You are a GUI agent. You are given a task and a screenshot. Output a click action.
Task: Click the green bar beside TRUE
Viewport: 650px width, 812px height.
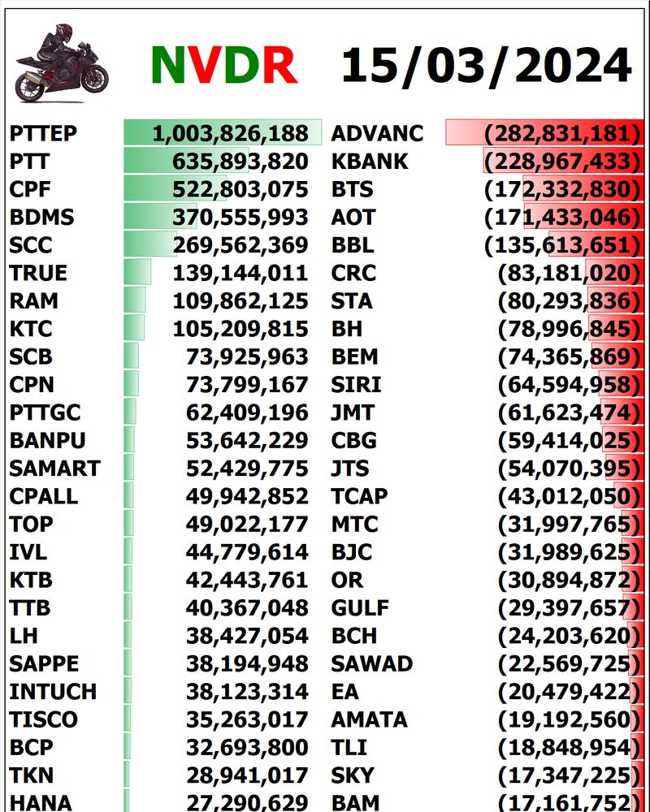pos(137,273)
